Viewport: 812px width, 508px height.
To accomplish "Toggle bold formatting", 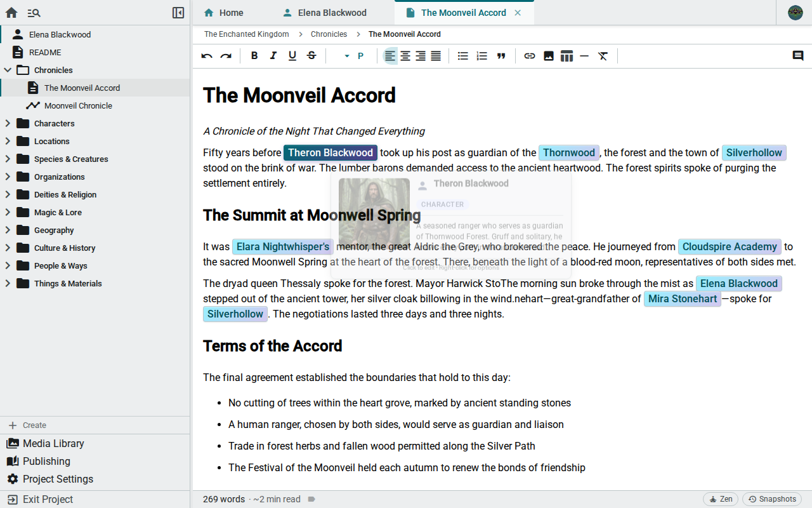I will point(254,56).
